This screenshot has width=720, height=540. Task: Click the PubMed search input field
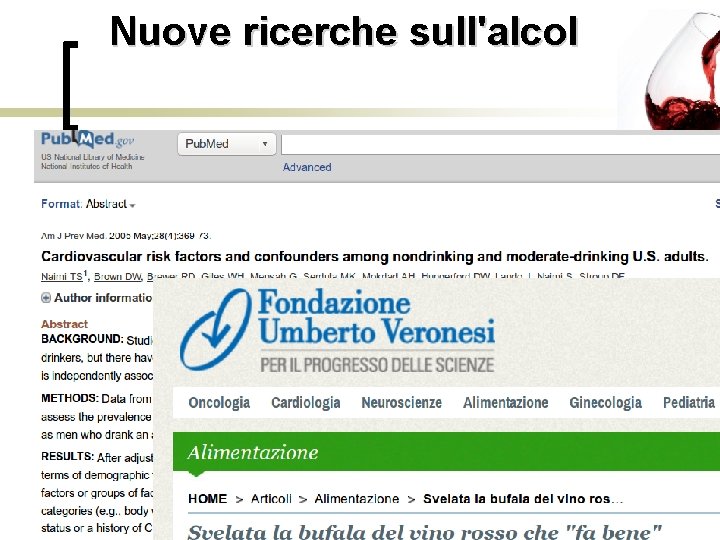[x=501, y=145]
